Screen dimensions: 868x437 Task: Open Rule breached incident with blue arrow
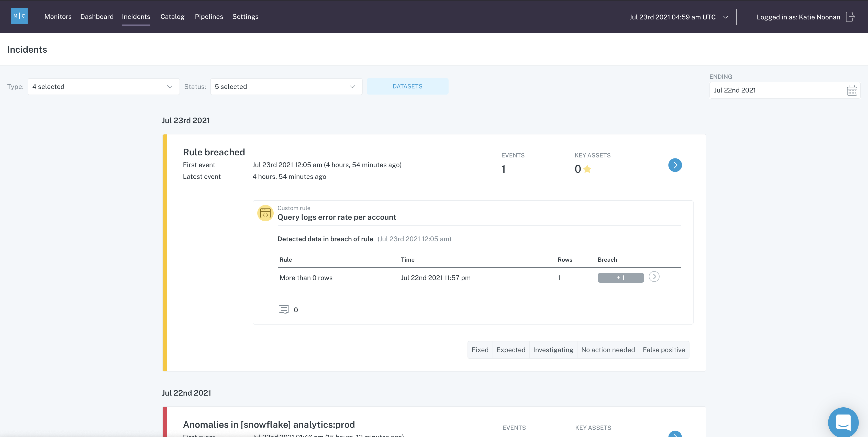click(x=675, y=165)
